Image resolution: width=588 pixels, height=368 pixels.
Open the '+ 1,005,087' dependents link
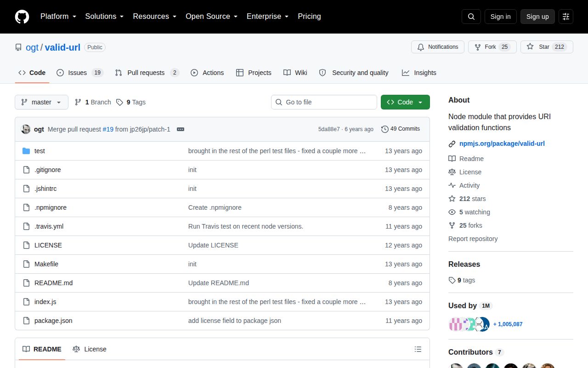tap(508, 324)
